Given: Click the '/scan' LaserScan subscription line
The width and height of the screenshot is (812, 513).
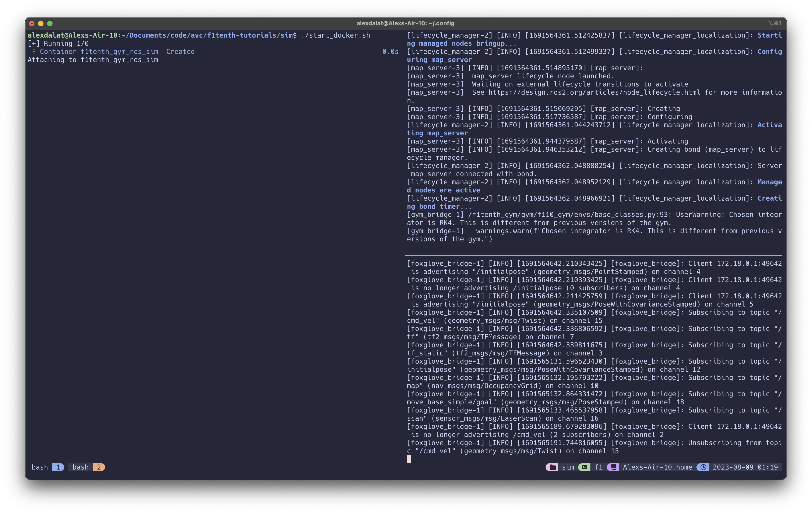Looking at the screenshot, I should (594, 414).
